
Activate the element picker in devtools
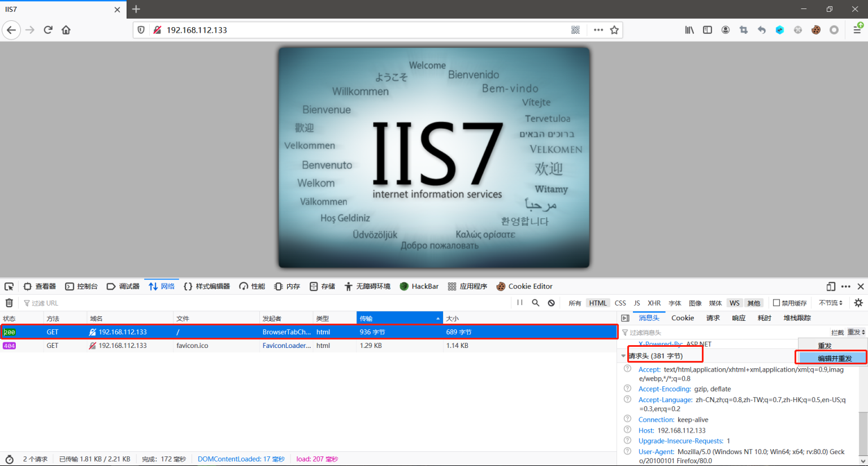click(x=9, y=286)
